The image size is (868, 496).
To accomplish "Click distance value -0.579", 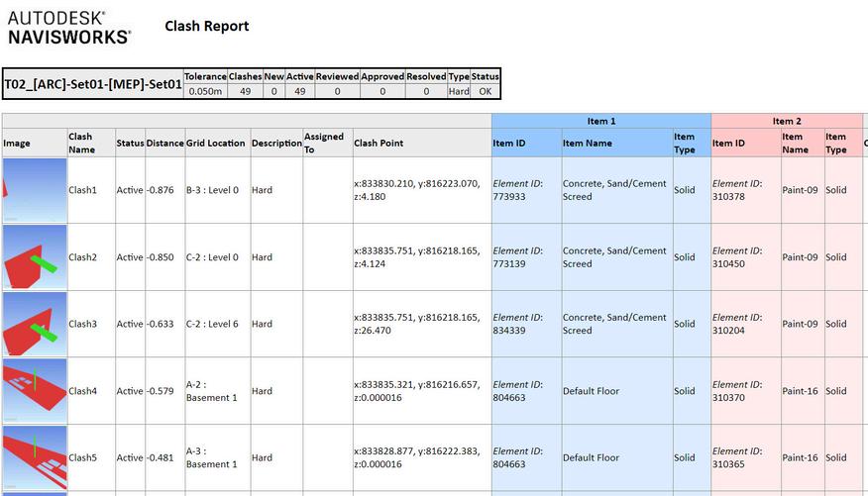I will click(x=160, y=391).
